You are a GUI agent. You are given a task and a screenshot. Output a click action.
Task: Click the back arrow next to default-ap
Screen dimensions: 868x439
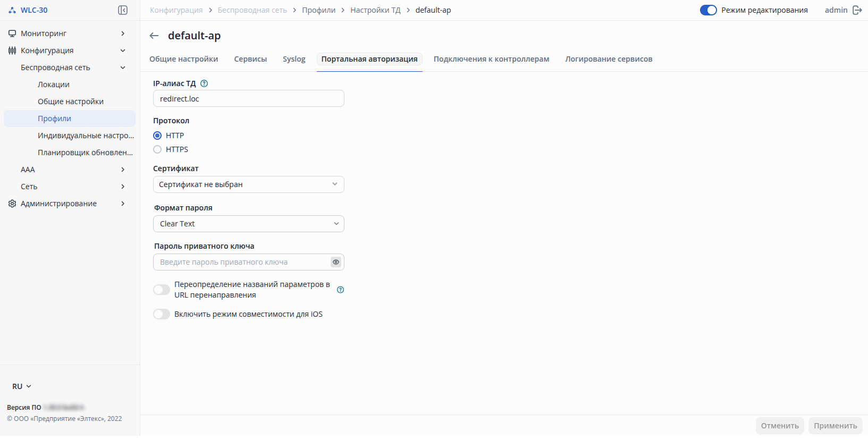pyautogui.click(x=154, y=36)
